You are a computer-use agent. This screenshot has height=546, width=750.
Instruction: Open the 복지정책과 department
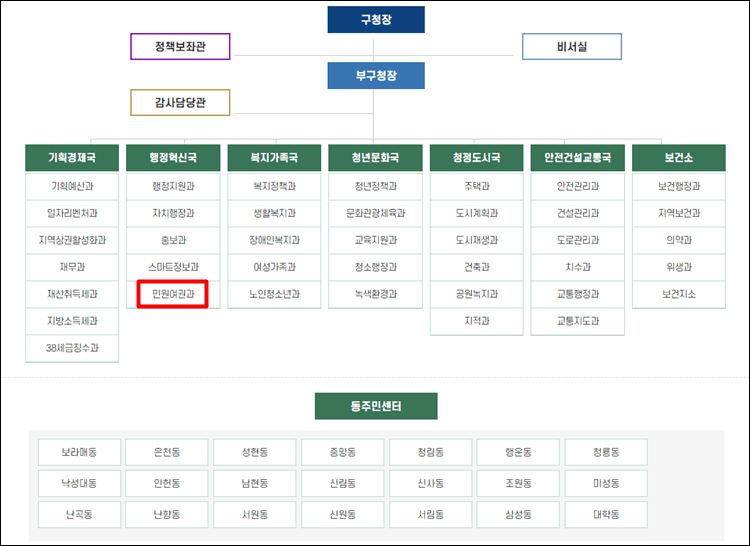tap(275, 186)
